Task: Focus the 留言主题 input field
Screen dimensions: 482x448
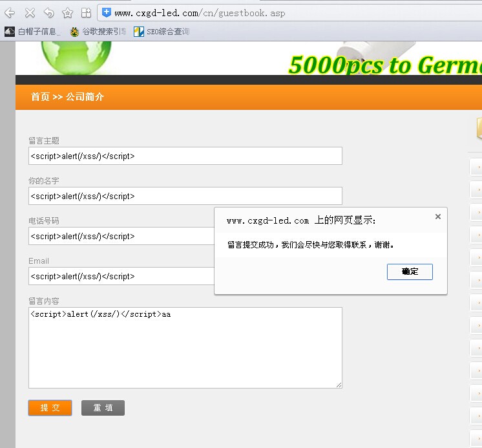Action: click(x=185, y=156)
